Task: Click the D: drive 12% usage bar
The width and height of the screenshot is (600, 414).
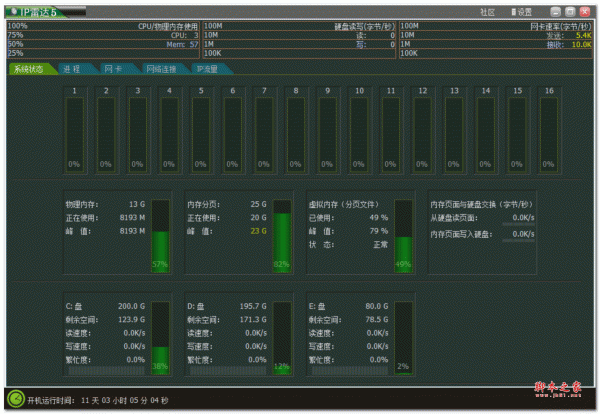Action: click(282, 338)
